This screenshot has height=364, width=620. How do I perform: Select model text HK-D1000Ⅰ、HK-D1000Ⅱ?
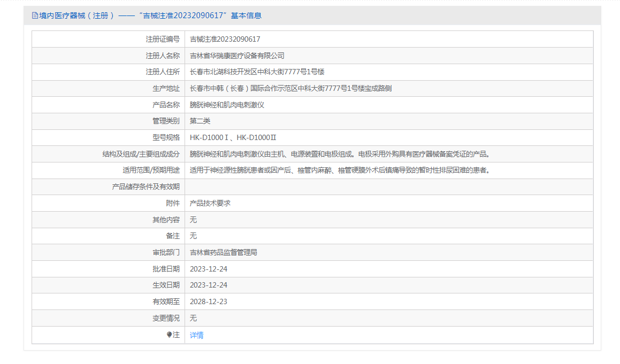point(233,137)
